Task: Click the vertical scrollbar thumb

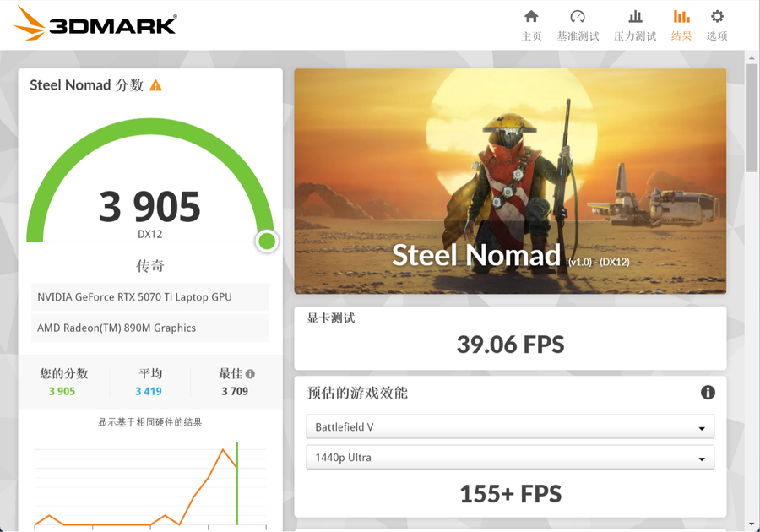Action: (752, 117)
